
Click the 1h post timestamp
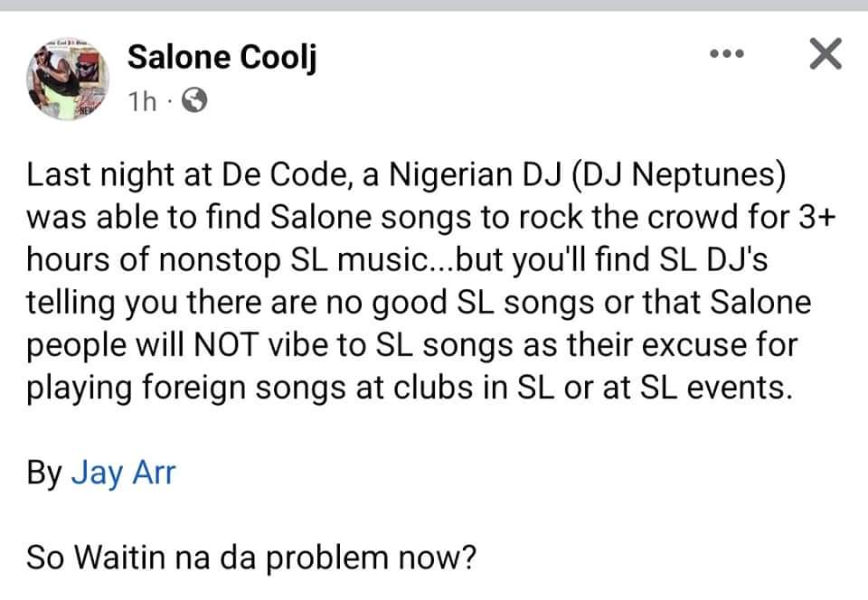pos(143,102)
